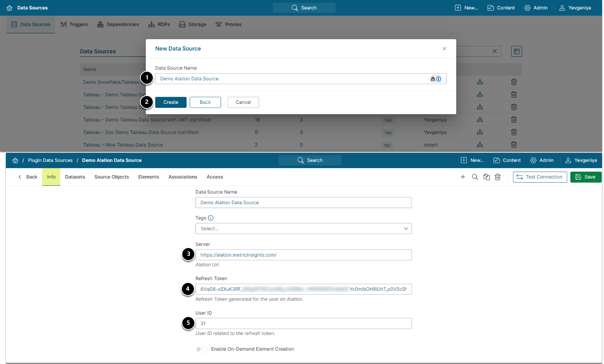
Task: Select the Data Sources tab under the header
Action: pyautogui.click(x=31, y=24)
